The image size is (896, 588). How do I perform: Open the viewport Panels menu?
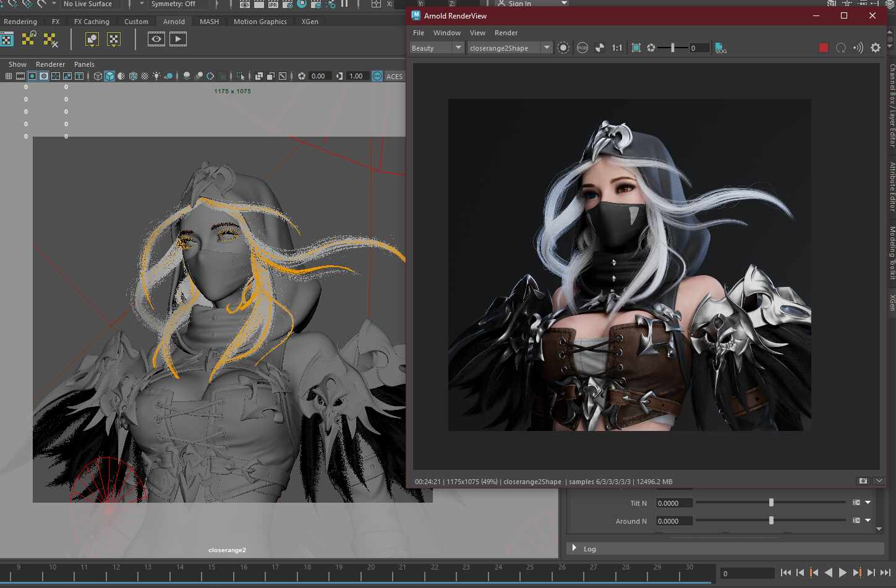click(x=84, y=64)
